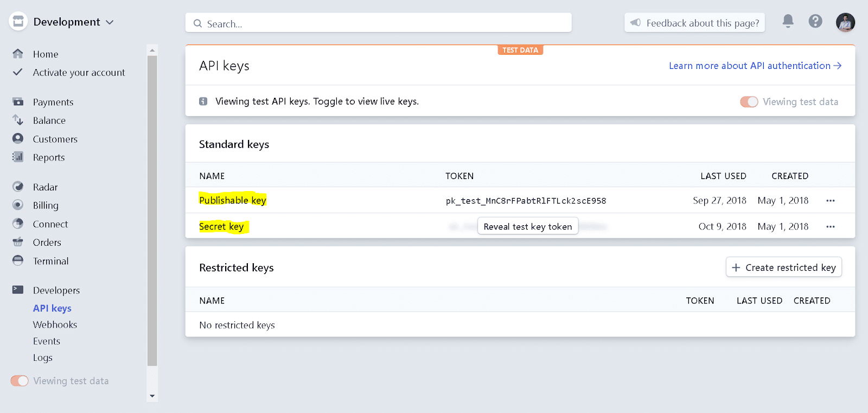868x413 pixels.
Task: Click the Radar icon in sidebar
Action: point(18,187)
